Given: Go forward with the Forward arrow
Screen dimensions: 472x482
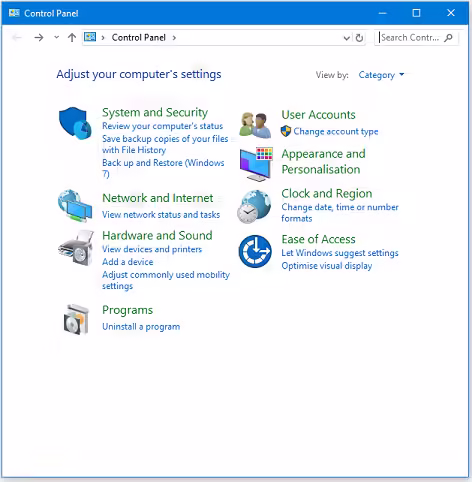Looking at the screenshot, I should point(39,37).
